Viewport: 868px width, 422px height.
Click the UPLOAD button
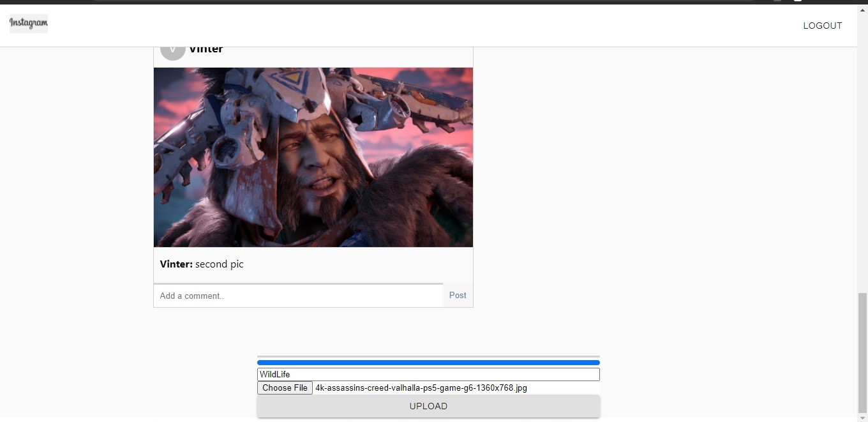[x=428, y=406]
